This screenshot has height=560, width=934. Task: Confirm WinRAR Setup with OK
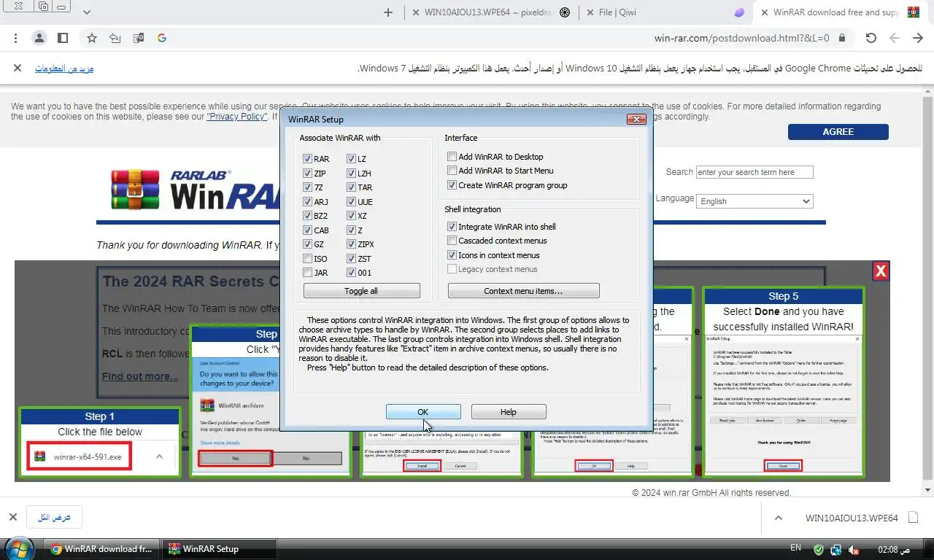[x=423, y=412]
